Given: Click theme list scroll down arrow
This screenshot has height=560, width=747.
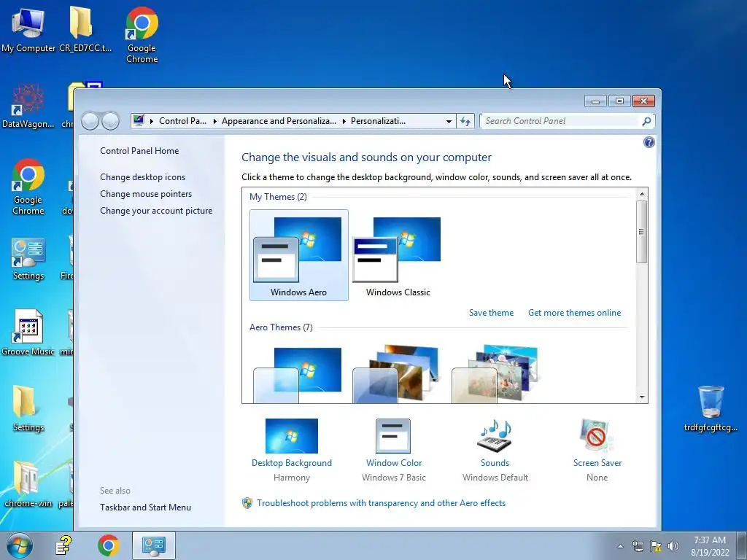Looking at the screenshot, I should click(642, 397).
